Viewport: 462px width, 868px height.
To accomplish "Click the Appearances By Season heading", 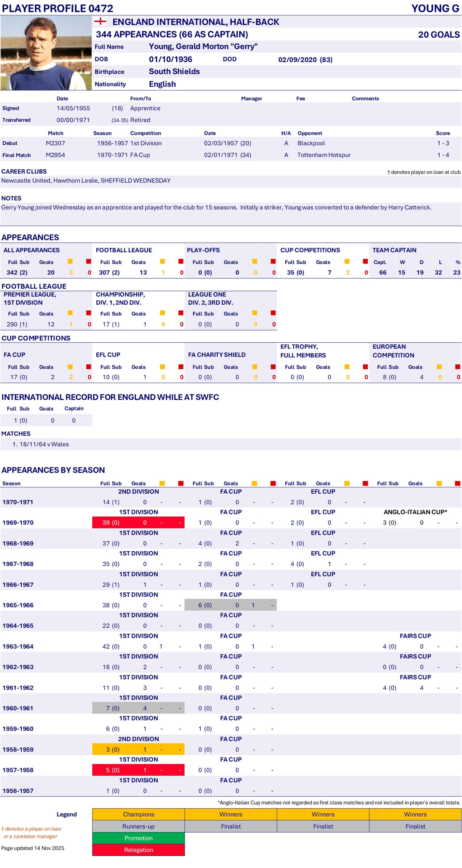I will pos(53,470).
